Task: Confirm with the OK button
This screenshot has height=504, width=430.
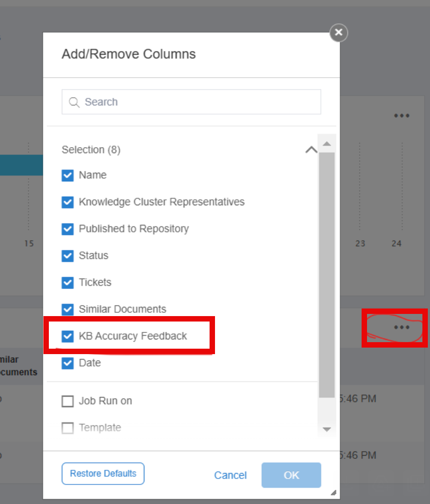Action: [291, 475]
